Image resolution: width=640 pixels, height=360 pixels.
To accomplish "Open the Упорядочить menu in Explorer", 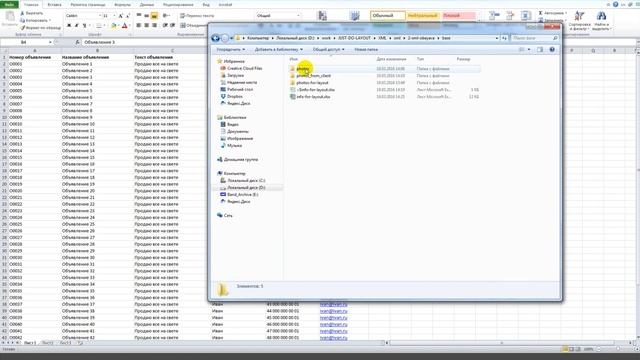I will [x=231, y=49].
